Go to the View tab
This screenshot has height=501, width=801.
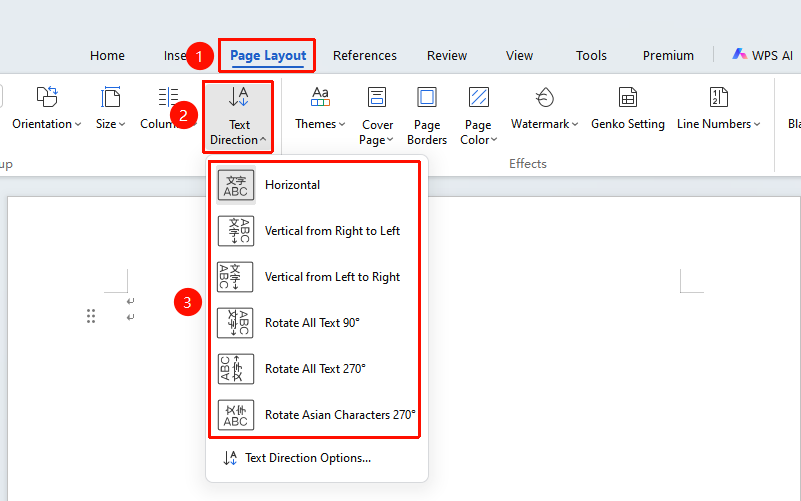520,56
